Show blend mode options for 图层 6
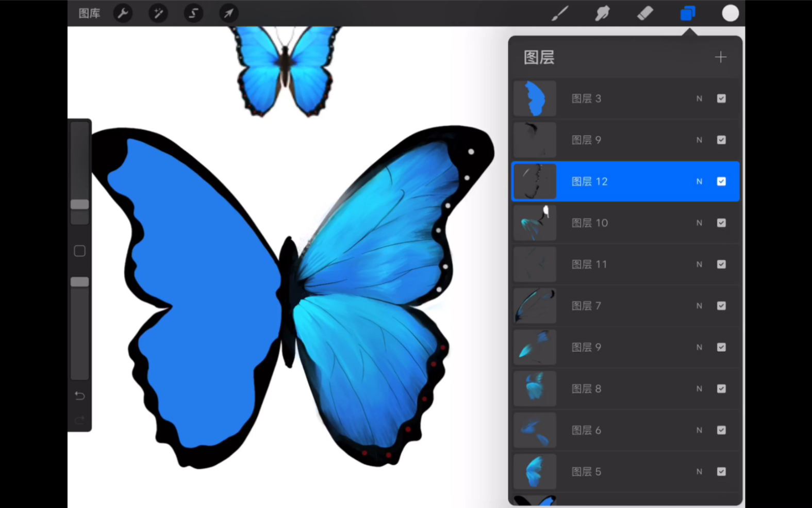Viewport: 812px width, 508px height. (699, 430)
